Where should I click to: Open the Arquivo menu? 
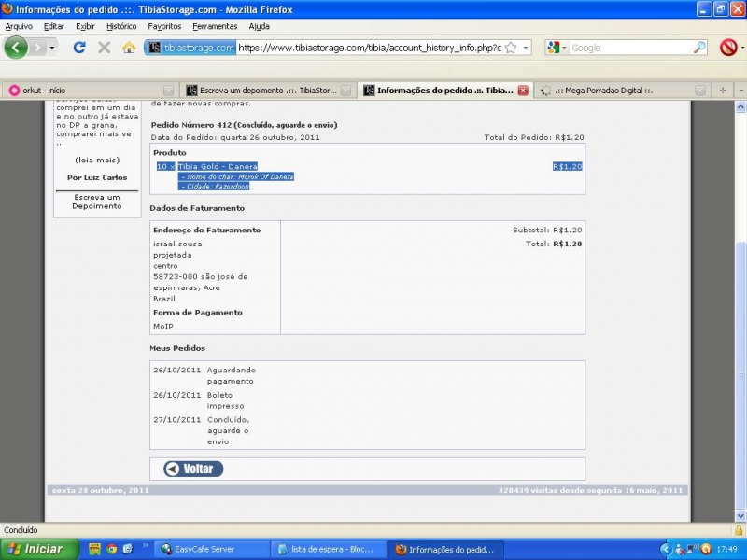click(x=19, y=26)
